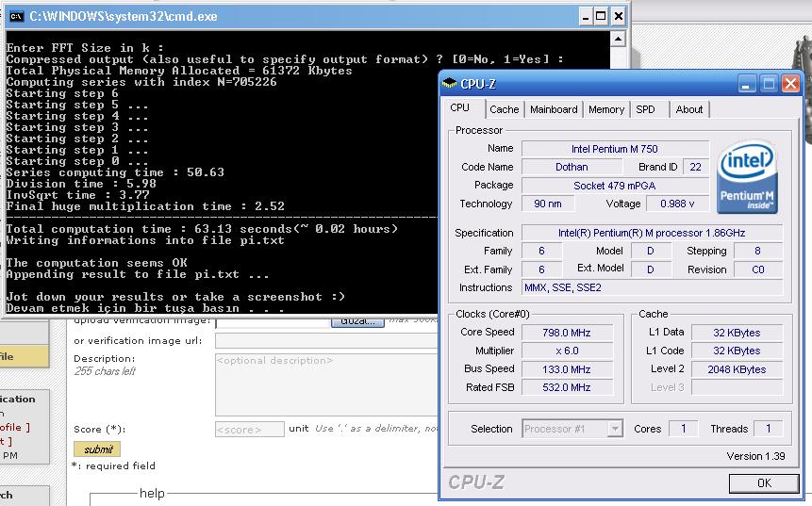Click the revision value 'C0'

point(758,269)
